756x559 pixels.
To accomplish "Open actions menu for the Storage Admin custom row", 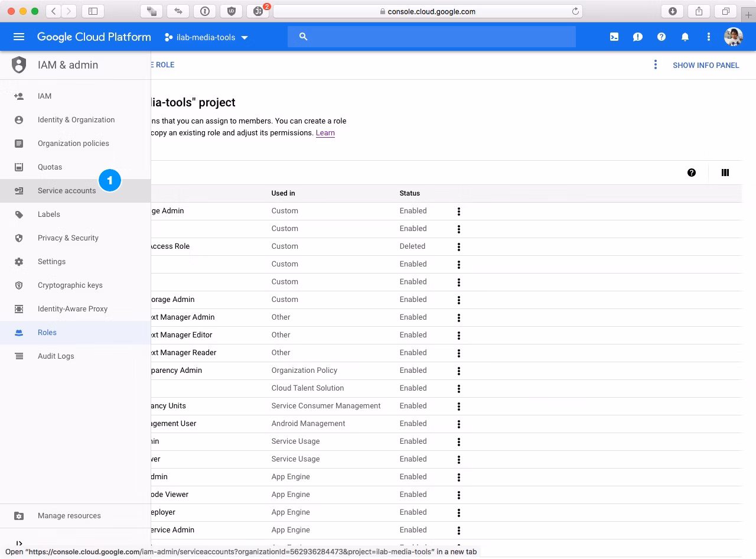I will 459,300.
